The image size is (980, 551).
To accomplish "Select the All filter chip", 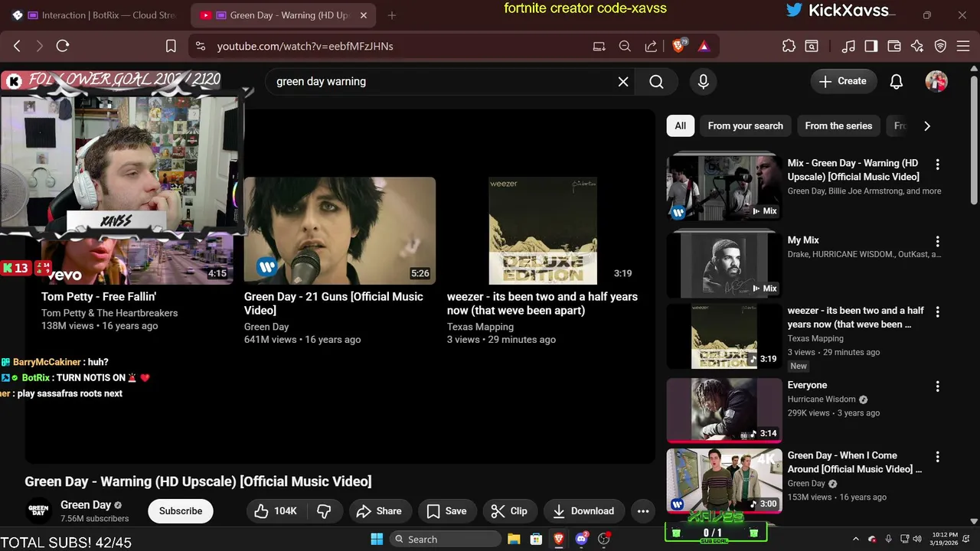I will pos(681,126).
